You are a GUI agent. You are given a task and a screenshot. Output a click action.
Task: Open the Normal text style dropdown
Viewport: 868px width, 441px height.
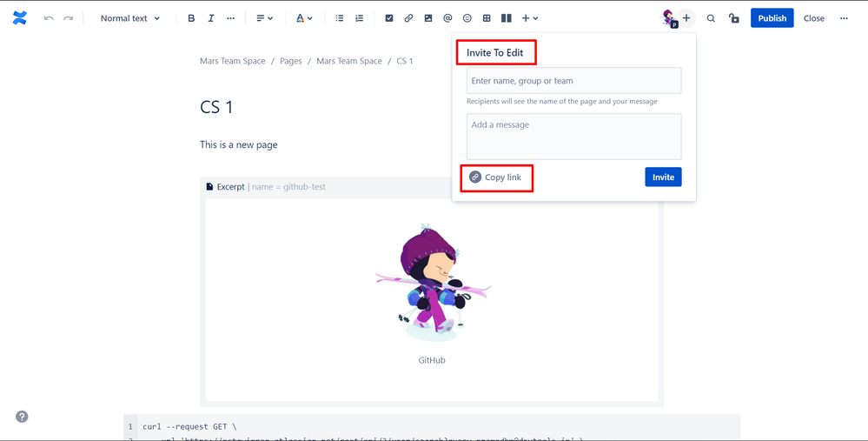pos(130,18)
